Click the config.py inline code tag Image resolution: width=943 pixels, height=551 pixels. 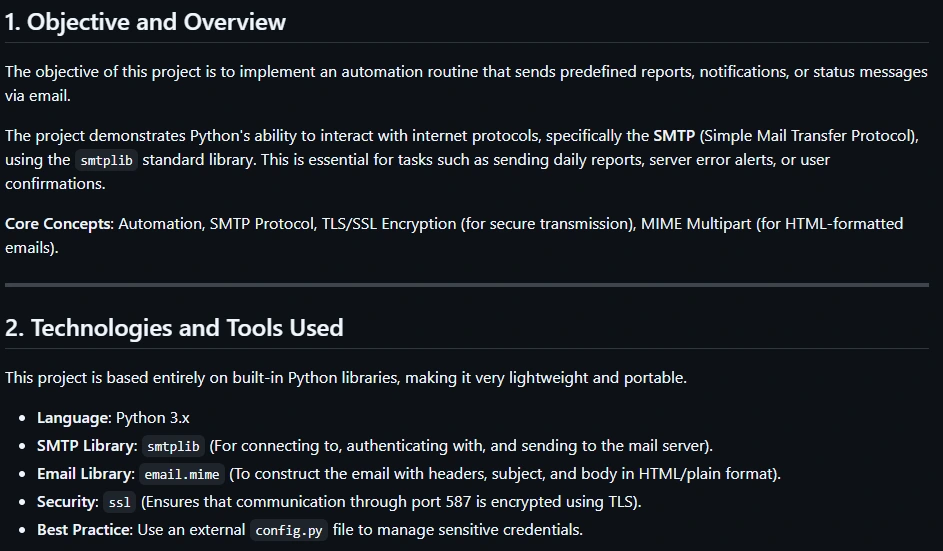pyautogui.click(x=289, y=530)
